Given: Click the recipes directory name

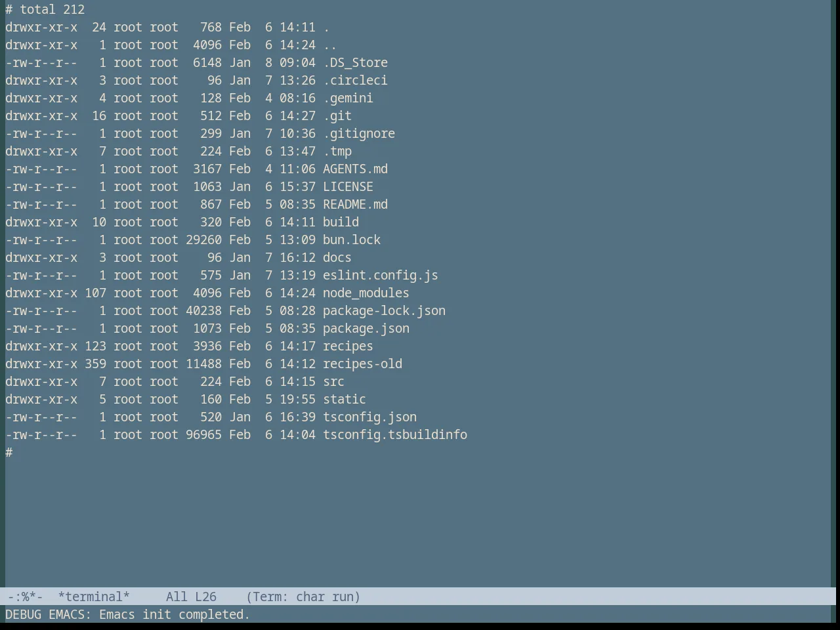Looking at the screenshot, I should 348,346.
